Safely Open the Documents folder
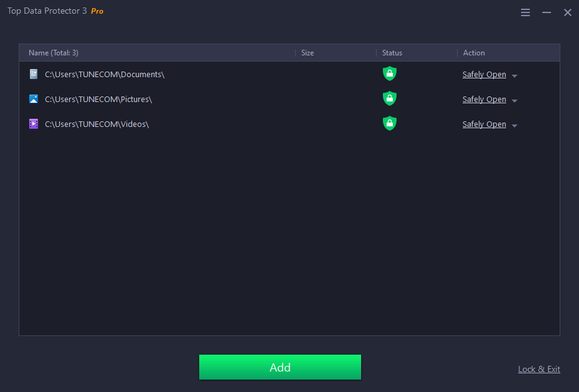The width and height of the screenshot is (579, 392). pos(484,75)
